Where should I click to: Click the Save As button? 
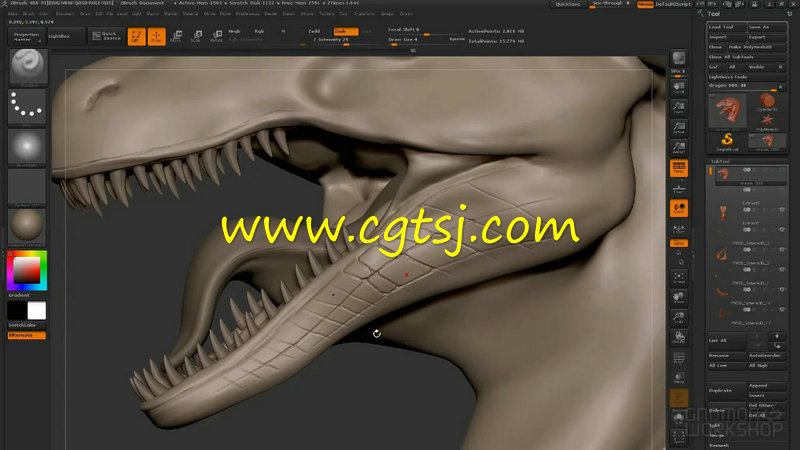point(767,27)
